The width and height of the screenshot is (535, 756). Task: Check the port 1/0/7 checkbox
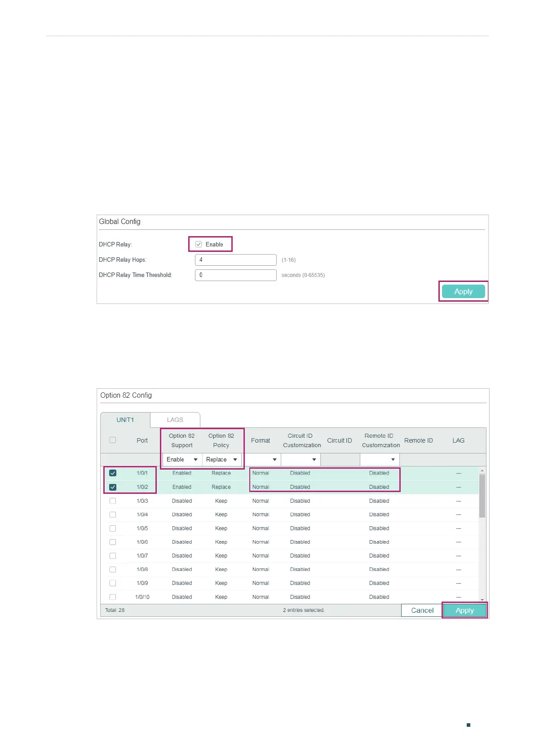113,556
